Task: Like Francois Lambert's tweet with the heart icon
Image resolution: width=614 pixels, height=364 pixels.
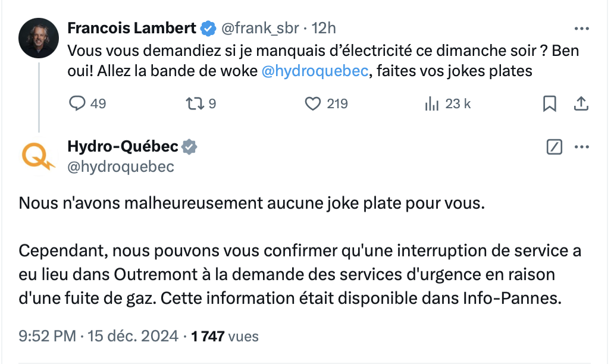Action: (326, 103)
